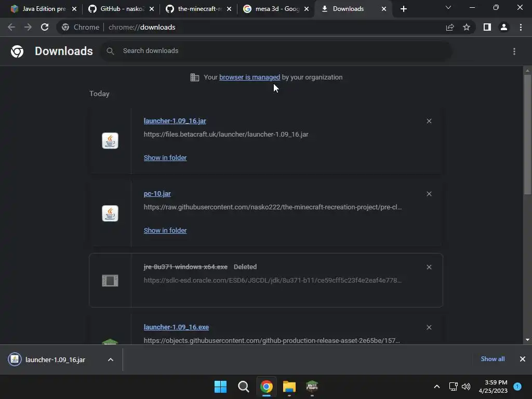Screen dimensions: 532x399
Task: Remove launcher-1.09_16.exe from the list
Action: [x=429, y=327]
